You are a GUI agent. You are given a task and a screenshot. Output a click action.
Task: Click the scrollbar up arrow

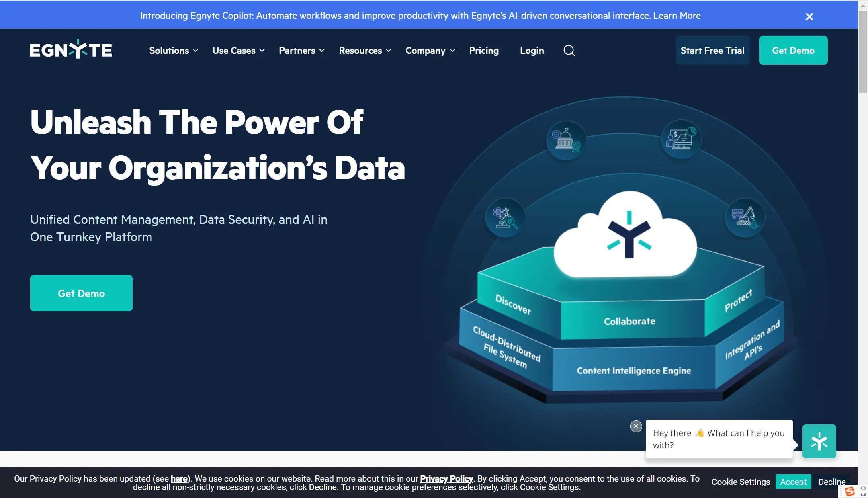[863, 5]
